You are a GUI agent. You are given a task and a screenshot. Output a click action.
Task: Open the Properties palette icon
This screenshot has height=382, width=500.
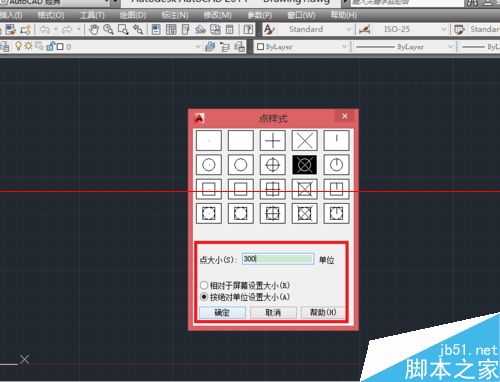pos(156,29)
